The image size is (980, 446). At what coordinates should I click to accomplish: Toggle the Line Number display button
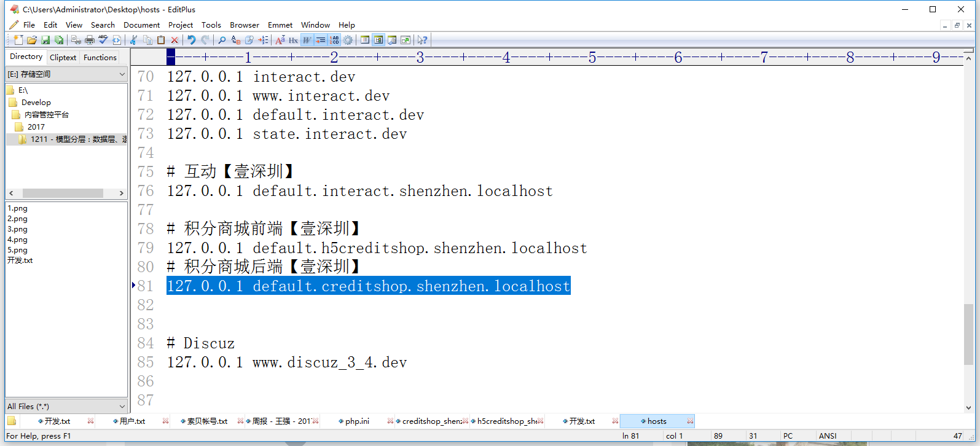pos(334,40)
